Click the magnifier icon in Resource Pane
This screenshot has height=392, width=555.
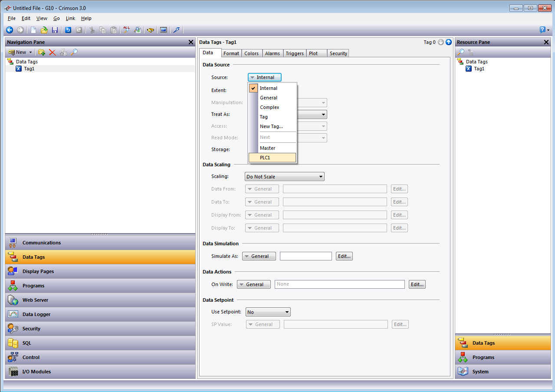coord(461,52)
